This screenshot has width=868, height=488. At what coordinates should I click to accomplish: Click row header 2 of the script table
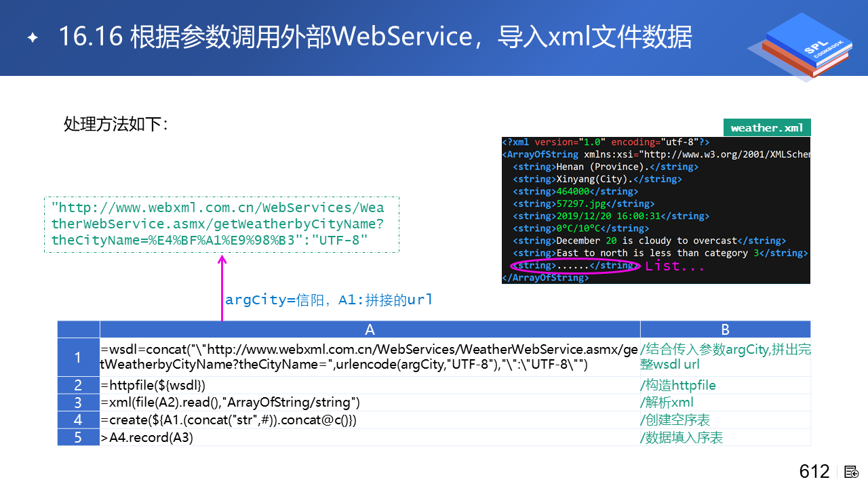[x=78, y=385]
